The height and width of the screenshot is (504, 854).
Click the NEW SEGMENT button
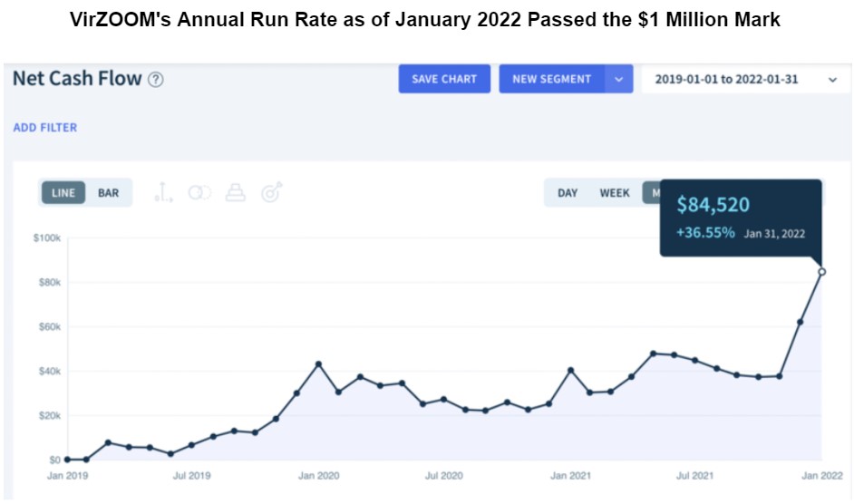[x=551, y=79]
